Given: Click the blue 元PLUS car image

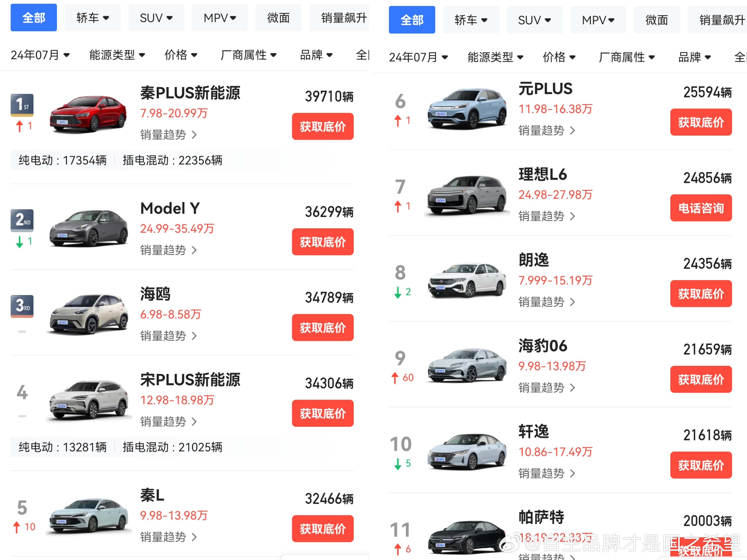Looking at the screenshot, I should coord(467,109).
